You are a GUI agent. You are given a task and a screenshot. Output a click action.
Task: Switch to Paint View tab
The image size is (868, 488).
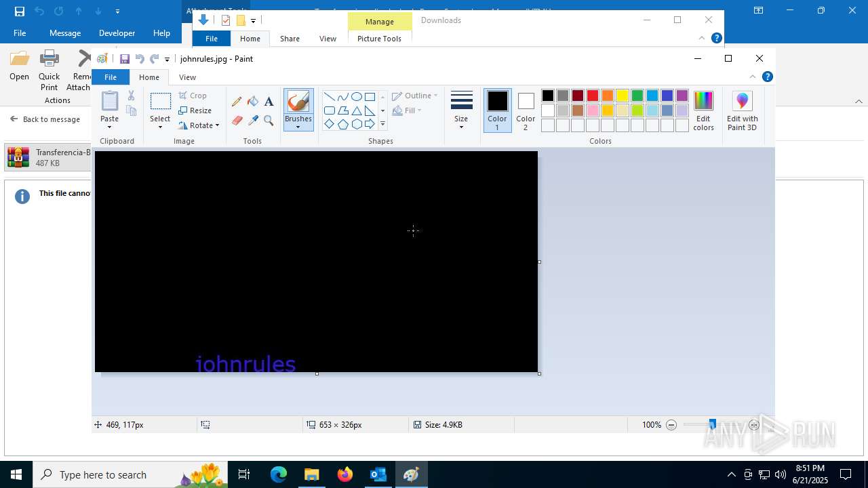187,77
